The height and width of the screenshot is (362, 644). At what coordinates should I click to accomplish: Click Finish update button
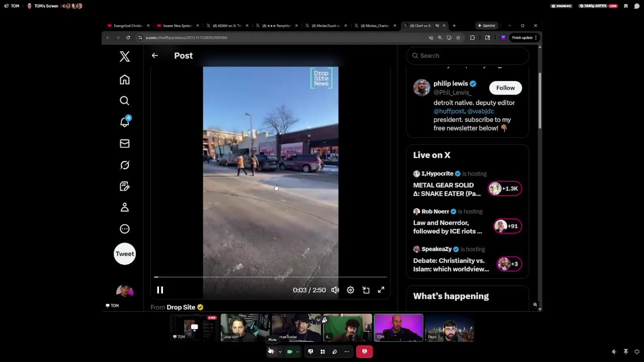[525, 38]
